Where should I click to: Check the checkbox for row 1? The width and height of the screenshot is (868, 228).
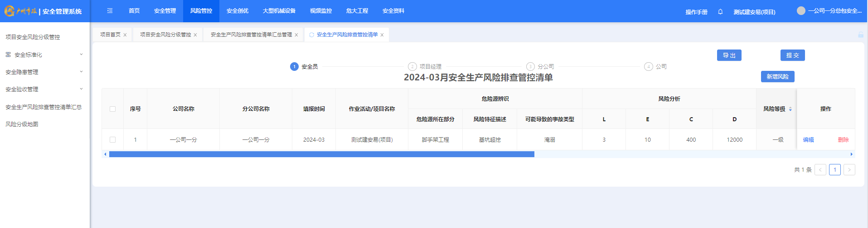click(x=112, y=140)
